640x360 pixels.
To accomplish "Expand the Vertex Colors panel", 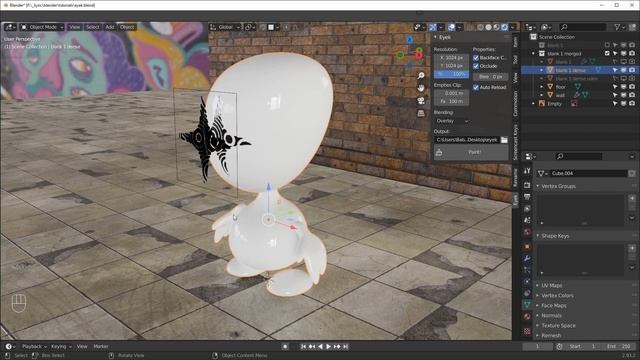I will 538,296.
